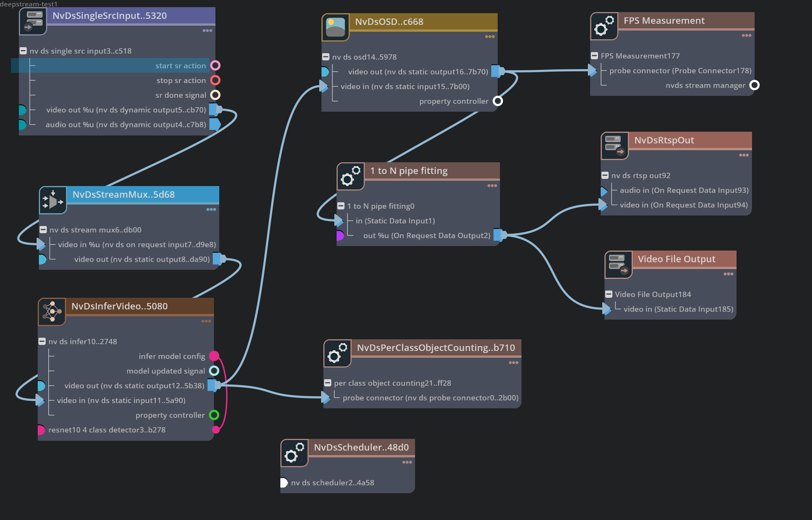The height and width of the screenshot is (520, 812).
Task: Select the FPS Measurement gears icon
Action: click(604, 26)
